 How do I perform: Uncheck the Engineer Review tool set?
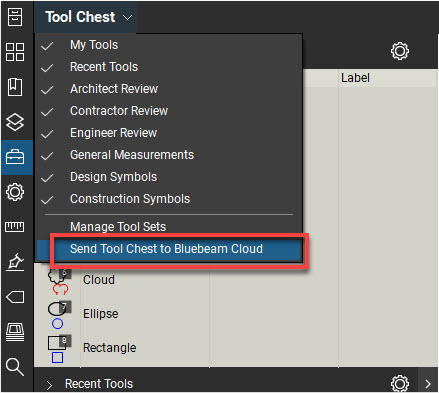pyautogui.click(x=169, y=133)
